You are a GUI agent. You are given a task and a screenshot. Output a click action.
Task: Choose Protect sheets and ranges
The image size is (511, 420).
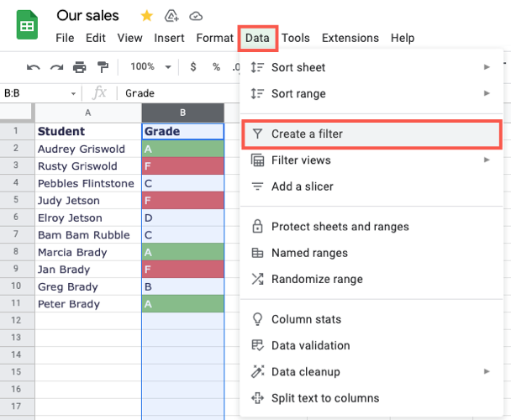[x=371, y=227]
